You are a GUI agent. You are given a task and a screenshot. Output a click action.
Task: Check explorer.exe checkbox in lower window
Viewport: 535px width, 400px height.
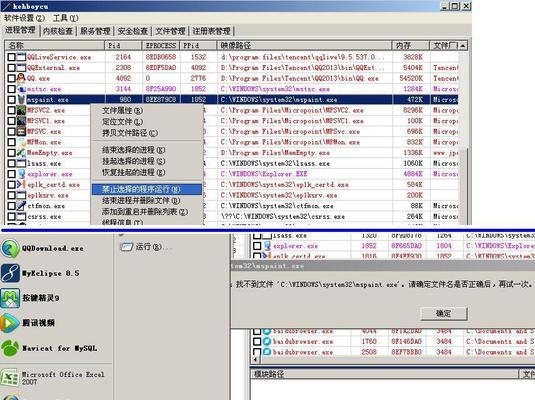(x=257, y=246)
